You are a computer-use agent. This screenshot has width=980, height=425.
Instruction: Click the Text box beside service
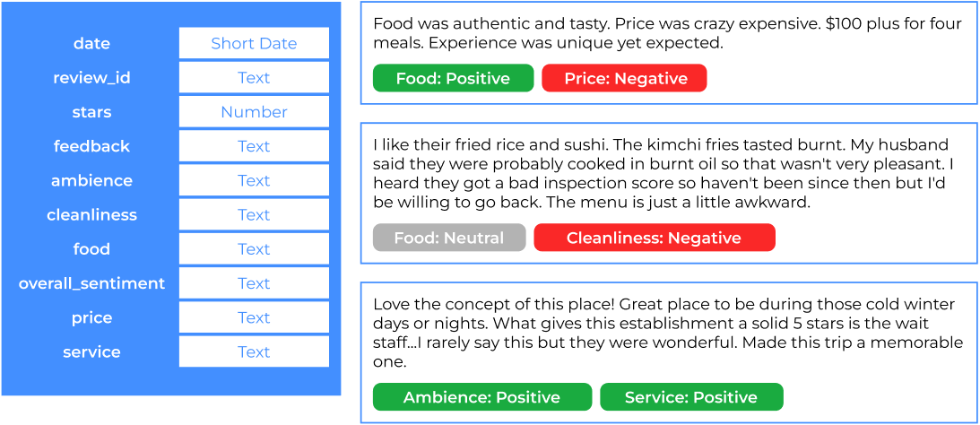tap(254, 351)
